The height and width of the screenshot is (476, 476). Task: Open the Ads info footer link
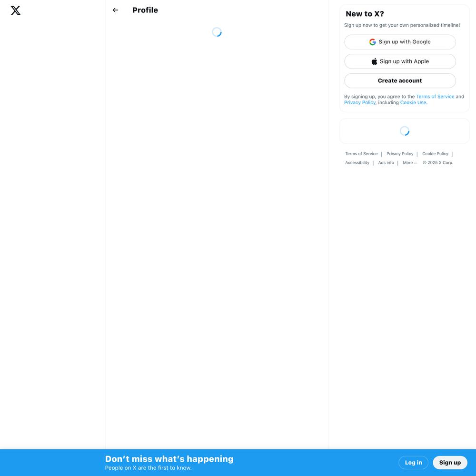(386, 163)
